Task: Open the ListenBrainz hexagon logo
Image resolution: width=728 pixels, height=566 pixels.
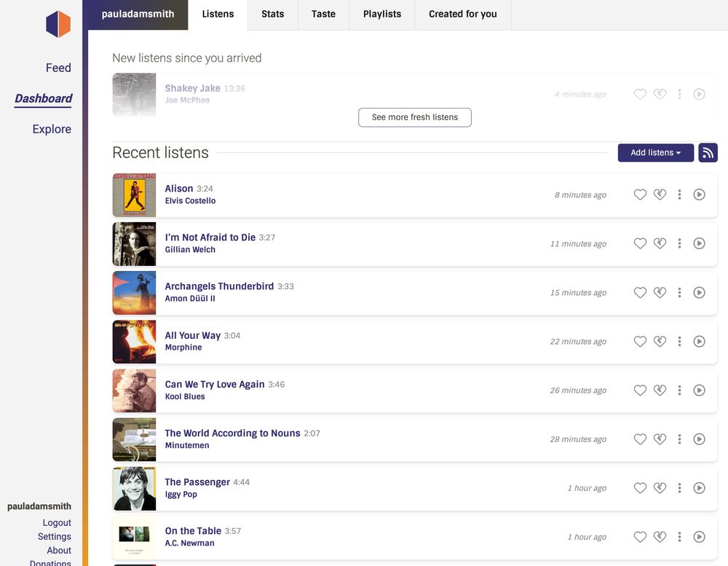Action: pos(58,24)
